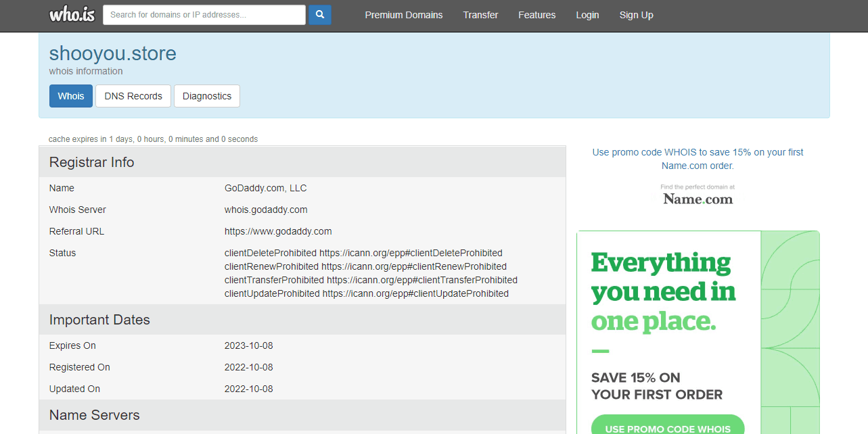This screenshot has height=434, width=868.
Task: Click the Name.com logo
Action: coord(698,199)
